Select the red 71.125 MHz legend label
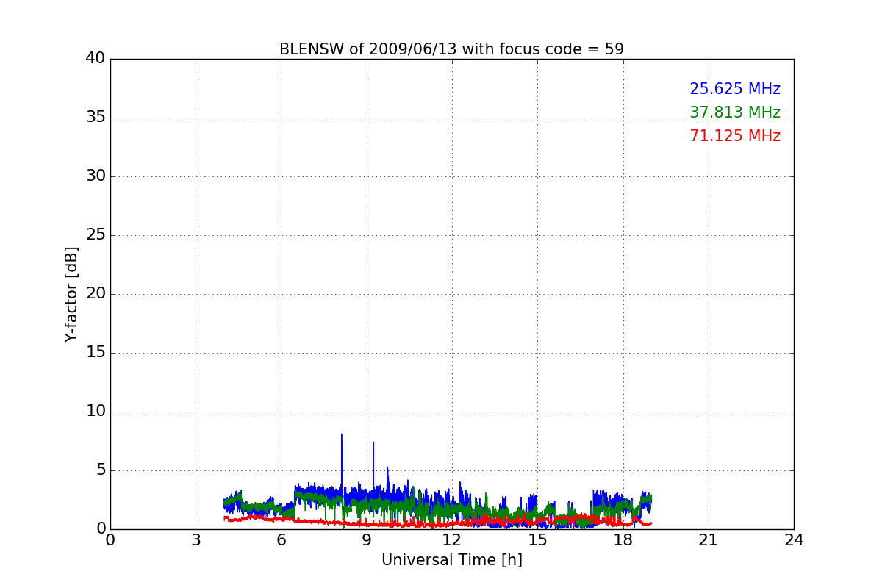Viewport: 882px width, 588px height. pos(735,136)
